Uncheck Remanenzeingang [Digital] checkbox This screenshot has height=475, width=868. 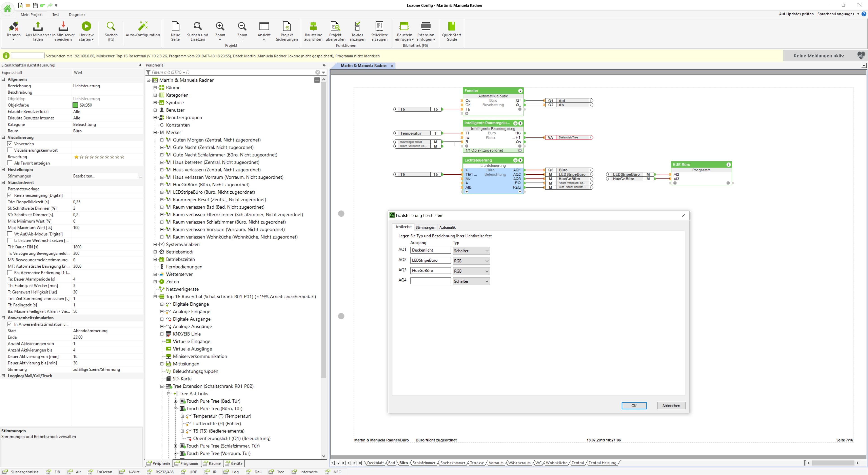click(10, 195)
